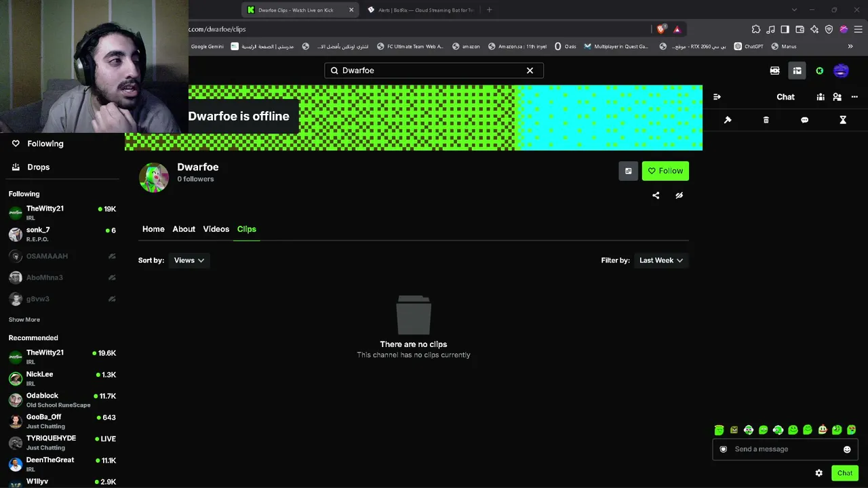Image resolution: width=868 pixels, height=488 pixels.
Task: Open NickLee in Recommended channels
Action: tap(62, 378)
